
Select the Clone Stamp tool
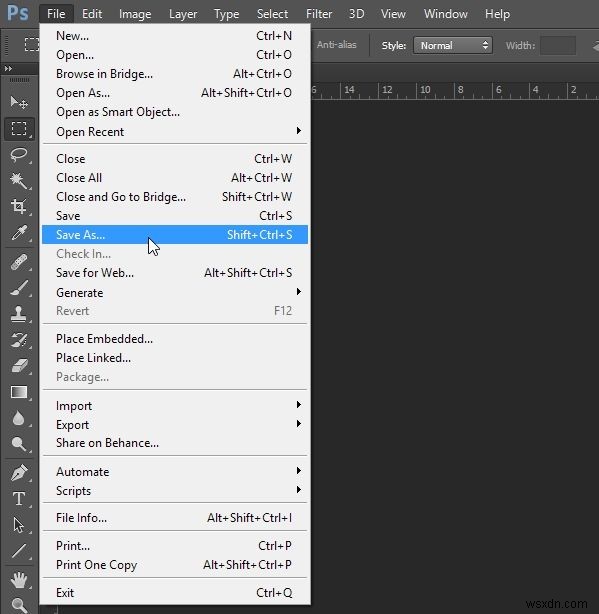[19, 314]
